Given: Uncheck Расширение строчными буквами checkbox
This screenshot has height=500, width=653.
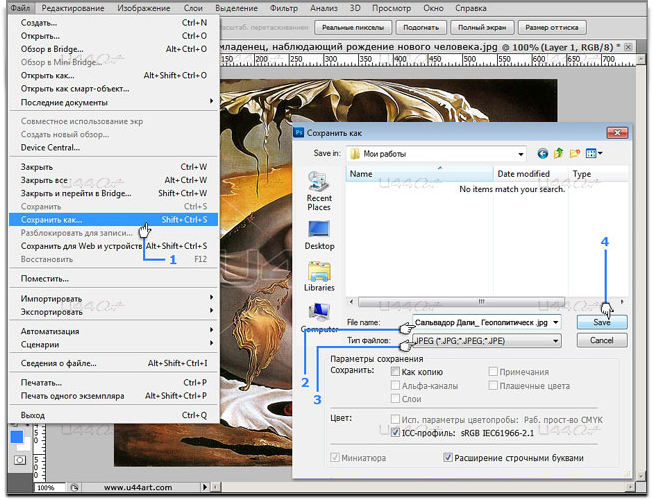Looking at the screenshot, I should pos(448,458).
